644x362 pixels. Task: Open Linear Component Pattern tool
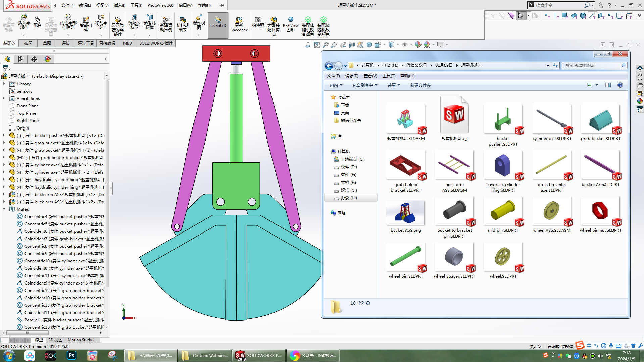(68, 22)
